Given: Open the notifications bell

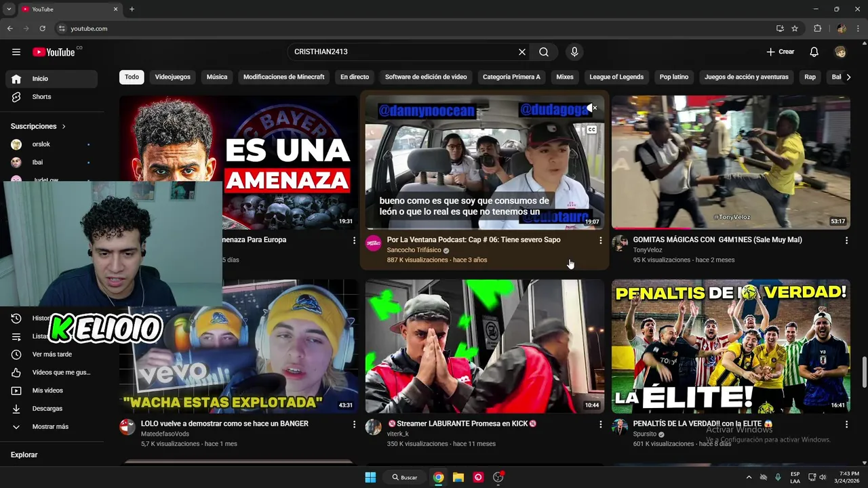Looking at the screenshot, I should point(814,52).
